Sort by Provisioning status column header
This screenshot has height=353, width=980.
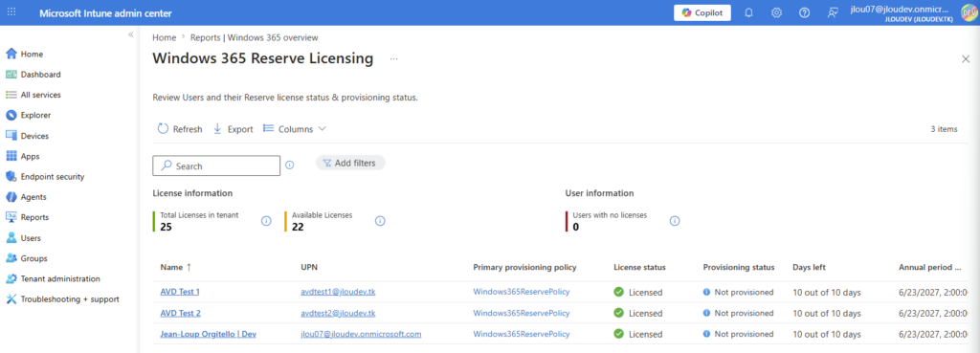pyautogui.click(x=739, y=267)
